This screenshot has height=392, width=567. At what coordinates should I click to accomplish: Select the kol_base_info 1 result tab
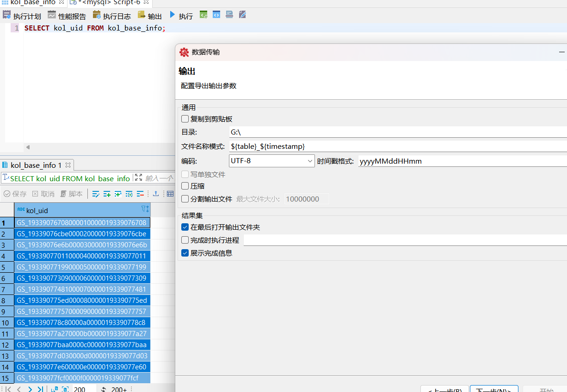tap(35, 165)
